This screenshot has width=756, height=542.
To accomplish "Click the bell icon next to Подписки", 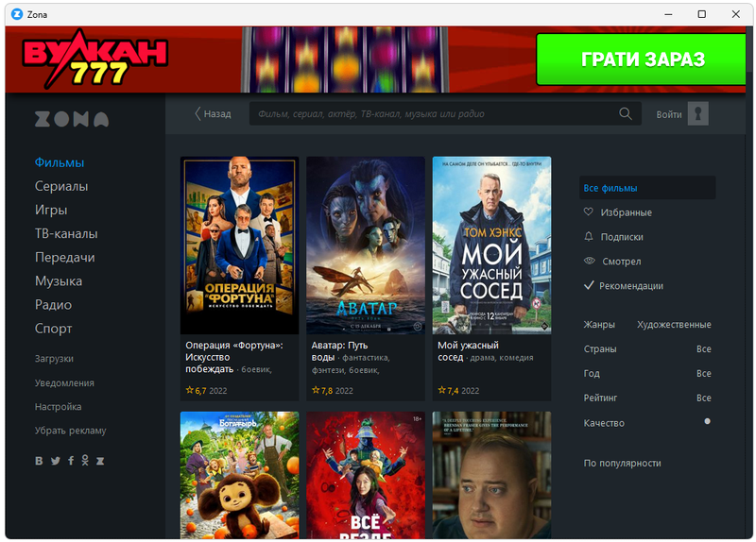I will coord(588,236).
